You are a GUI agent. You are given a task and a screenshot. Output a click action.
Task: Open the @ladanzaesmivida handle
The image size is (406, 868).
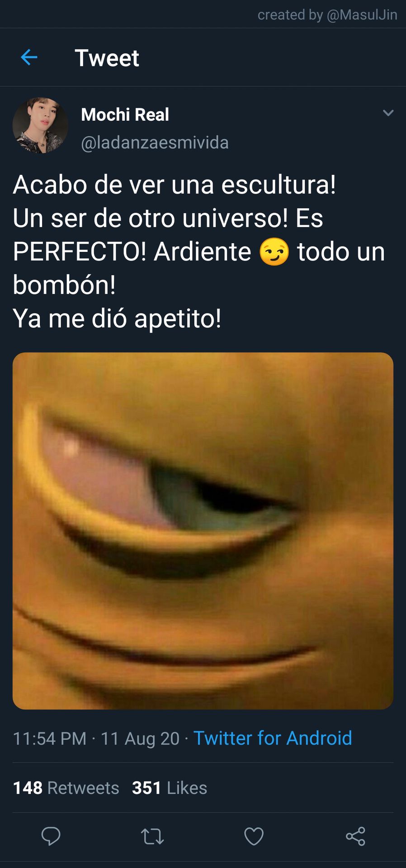(x=155, y=143)
